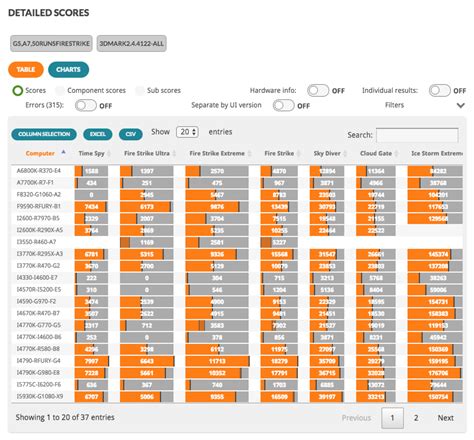The width and height of the screenshot is (474, 440).
Task: Click the I4570R-I5200-E5 computer name
Action: click(39, 289)
